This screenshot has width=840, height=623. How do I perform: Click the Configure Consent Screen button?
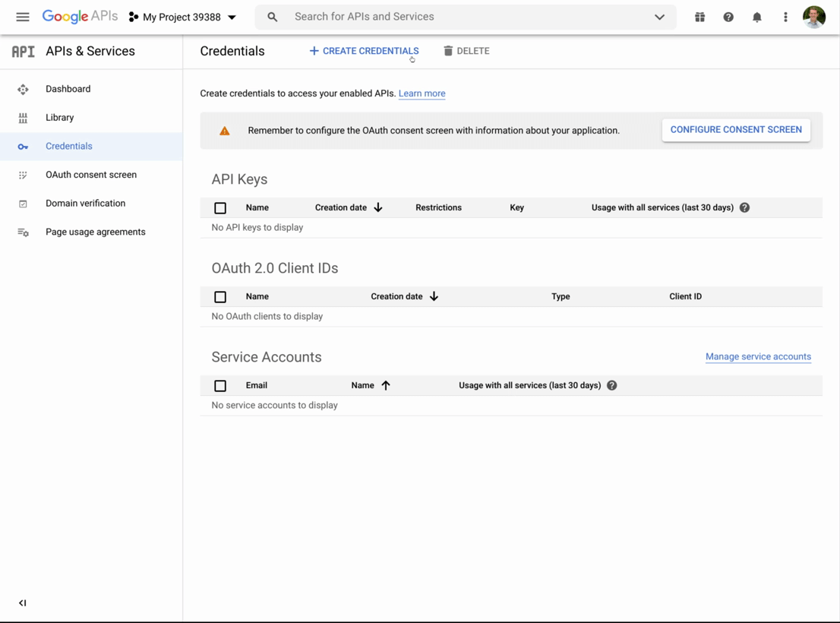tap(735, 130)
